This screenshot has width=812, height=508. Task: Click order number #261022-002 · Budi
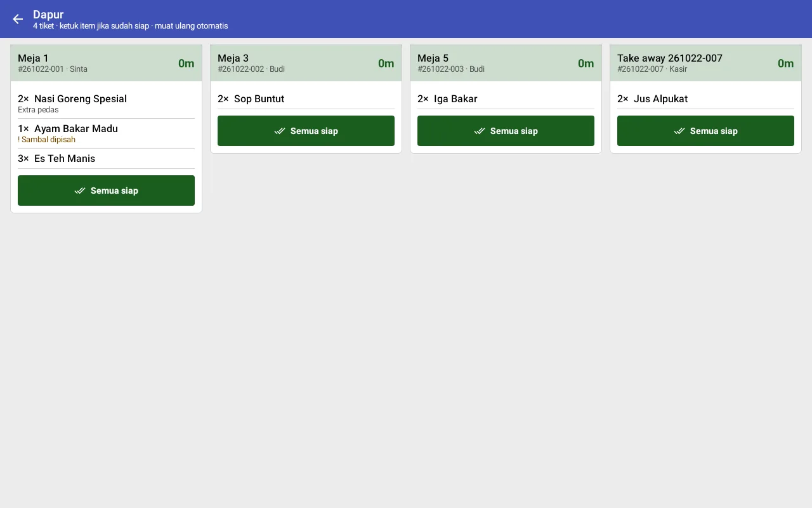coord(251,69)
